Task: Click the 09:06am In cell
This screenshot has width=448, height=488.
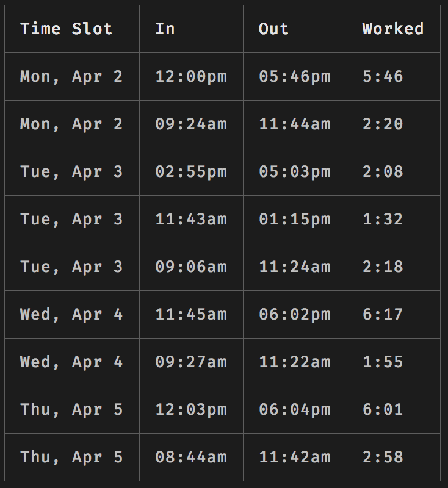Action: pos(191,267)
